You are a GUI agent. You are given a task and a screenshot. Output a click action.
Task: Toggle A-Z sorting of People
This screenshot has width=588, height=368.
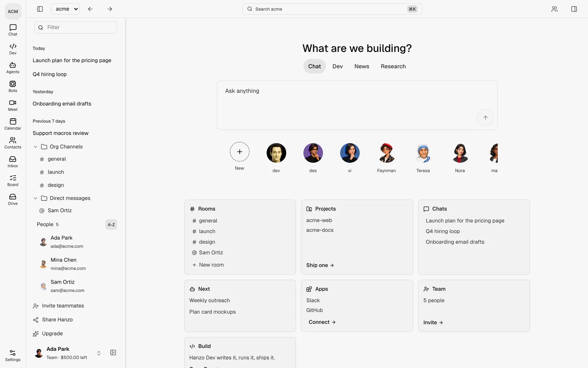[111, 224]
